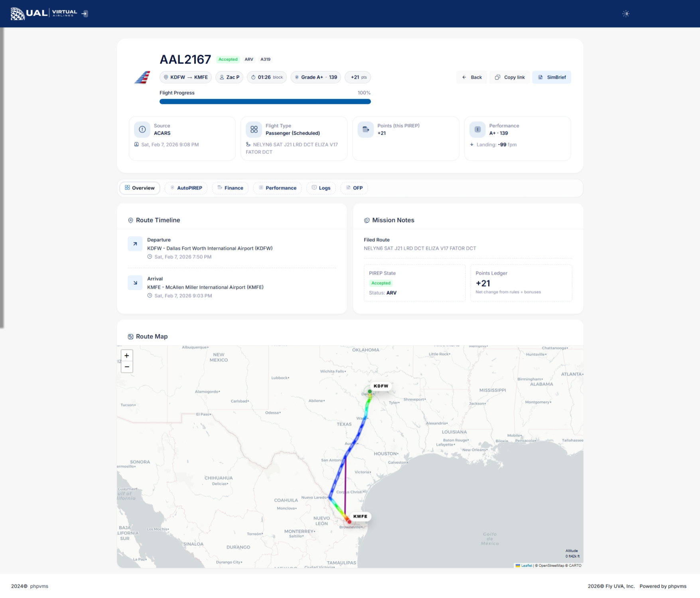Open the SimBrief button
This screenshot has height=598, width=700.
552,77
